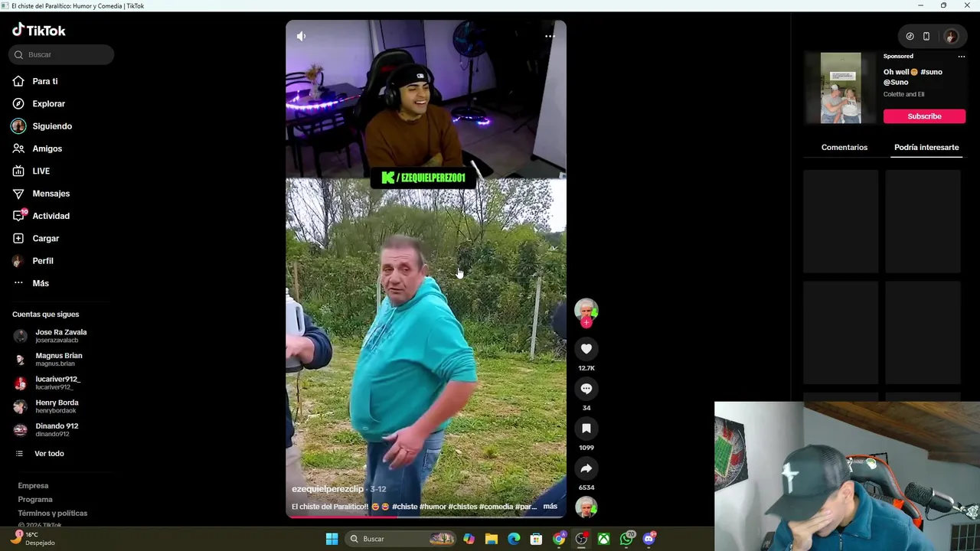This screenshot has width=980, height=551.
Task: Open the Windows Start menu
Action: [332, 539]
